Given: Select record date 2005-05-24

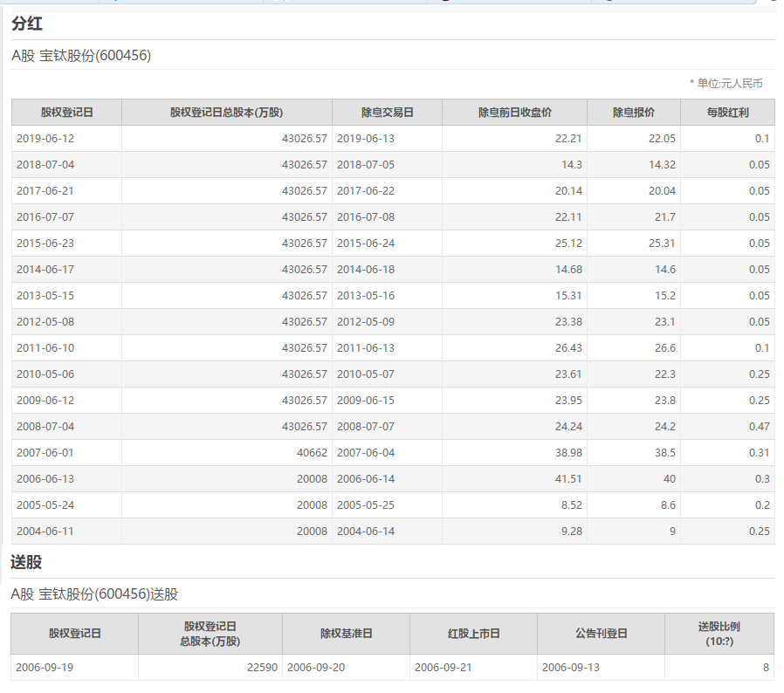Looking at the screenshot, I should coord(45,505).
